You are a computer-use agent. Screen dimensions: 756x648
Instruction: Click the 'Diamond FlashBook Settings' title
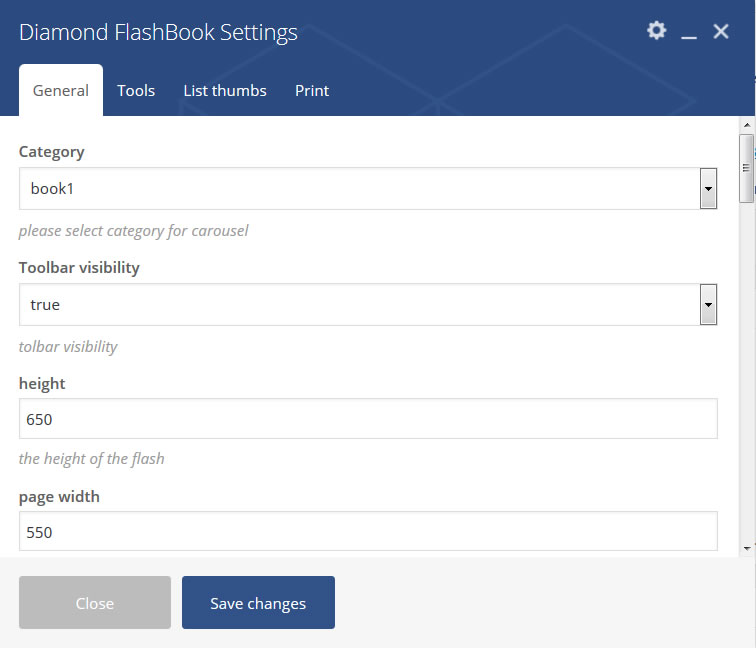pyautogui.click(x=158, y=32)
